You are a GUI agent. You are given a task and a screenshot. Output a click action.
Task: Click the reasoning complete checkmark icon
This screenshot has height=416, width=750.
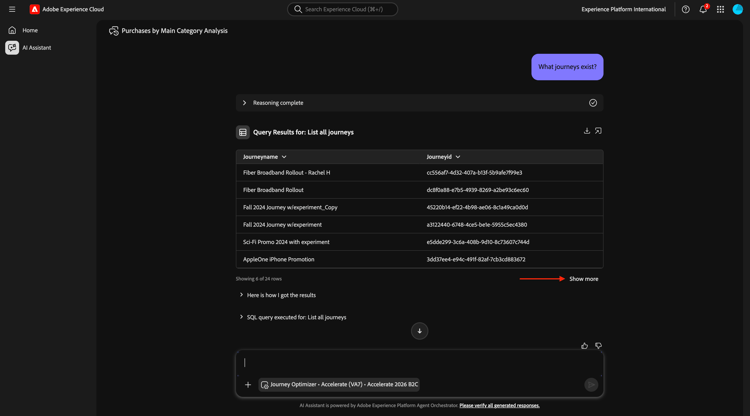(x=593, y=103)
